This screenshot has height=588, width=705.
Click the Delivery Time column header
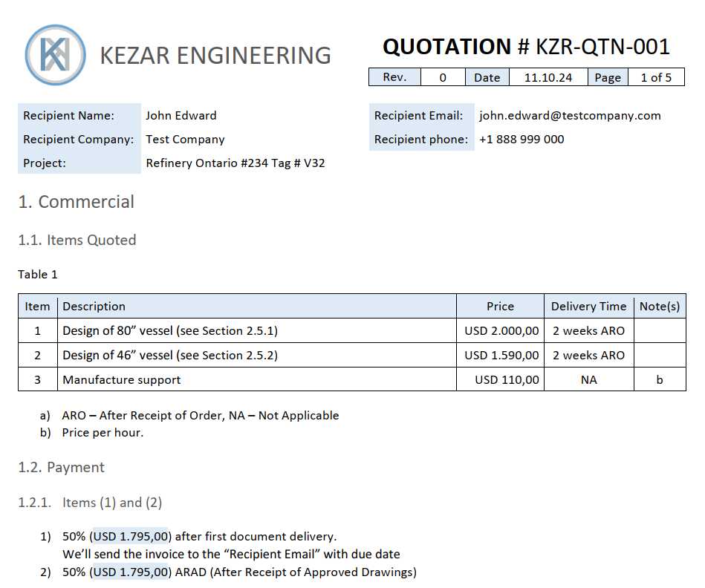[x=588, y=307]
